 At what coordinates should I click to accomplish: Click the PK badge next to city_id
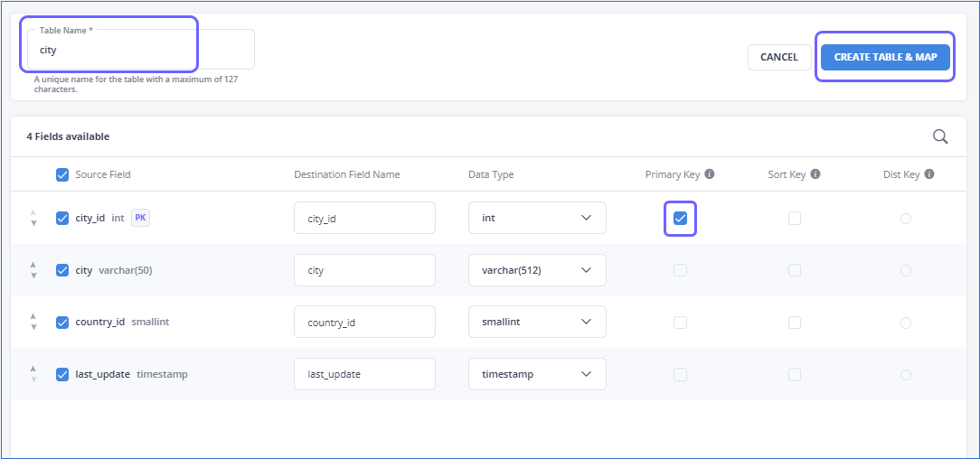click(x=141, y=218)
